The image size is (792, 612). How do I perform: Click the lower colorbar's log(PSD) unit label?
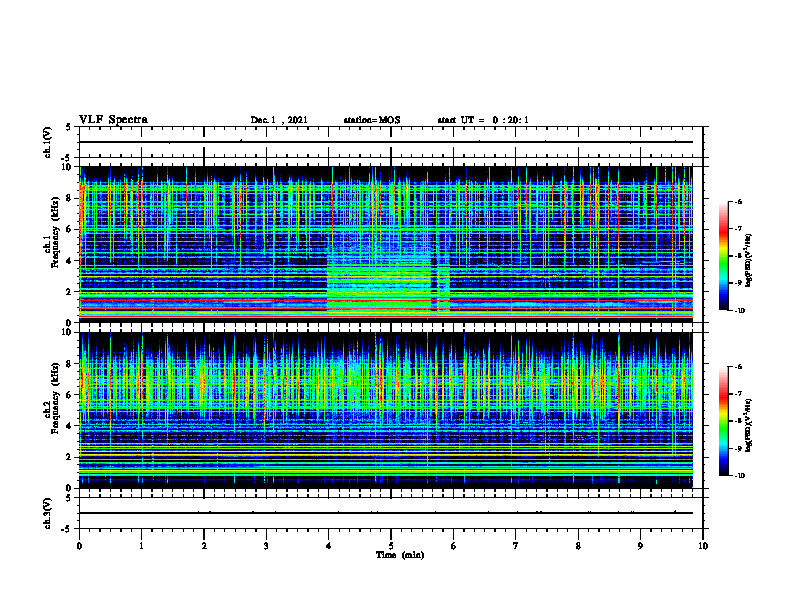click(x=749, y=425)
